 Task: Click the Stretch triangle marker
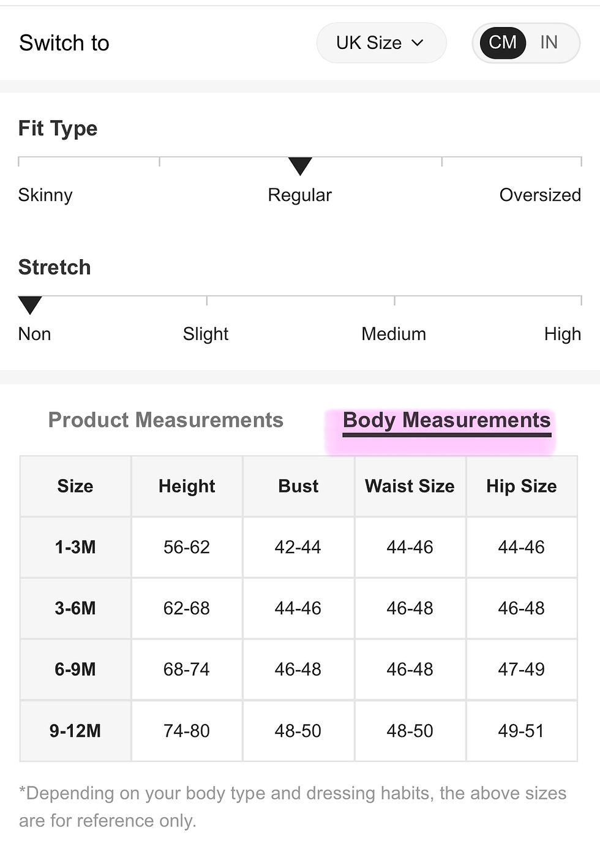coord(30,304)
